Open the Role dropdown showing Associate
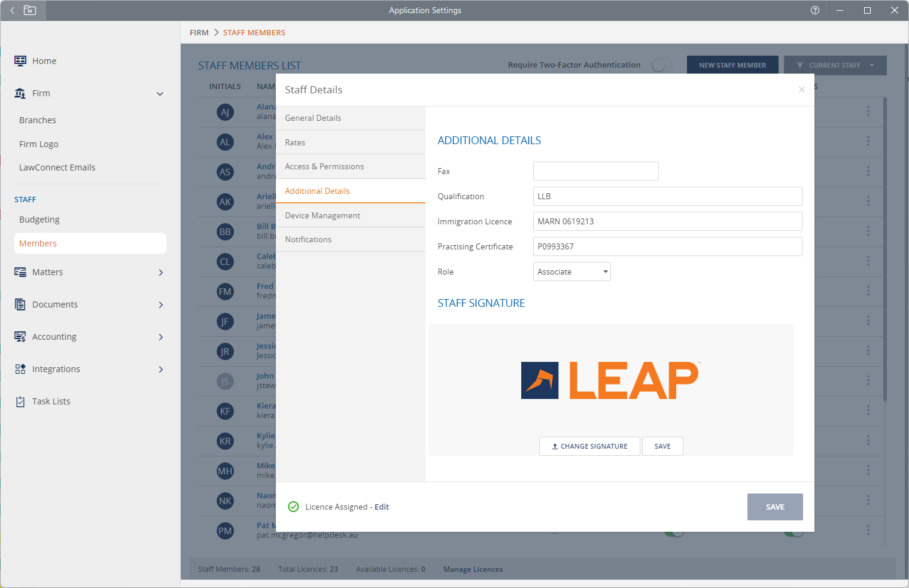The image size is (909, 588). 571,272
